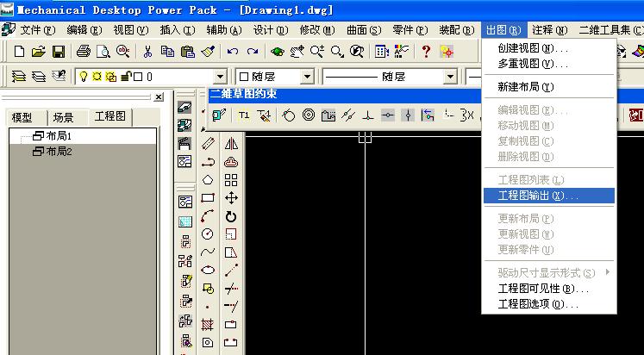Toggle layer lock padlock icon

point(127,76)
